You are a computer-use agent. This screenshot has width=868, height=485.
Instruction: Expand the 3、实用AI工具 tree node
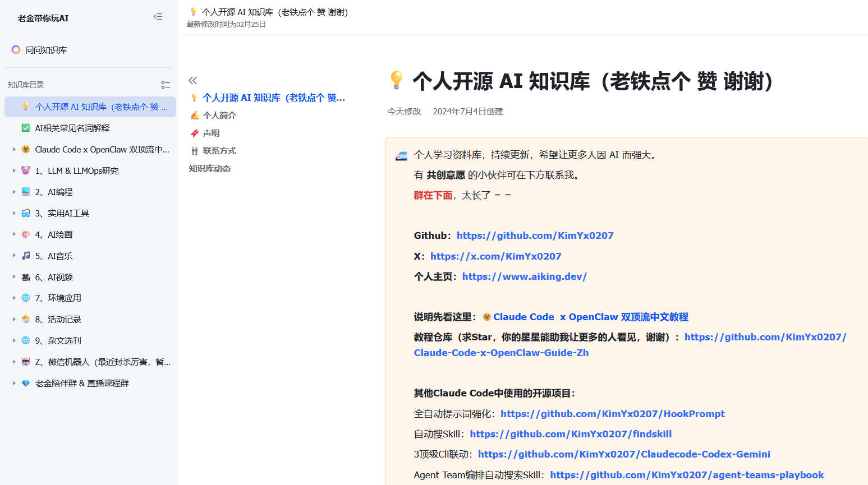[14, 213]
